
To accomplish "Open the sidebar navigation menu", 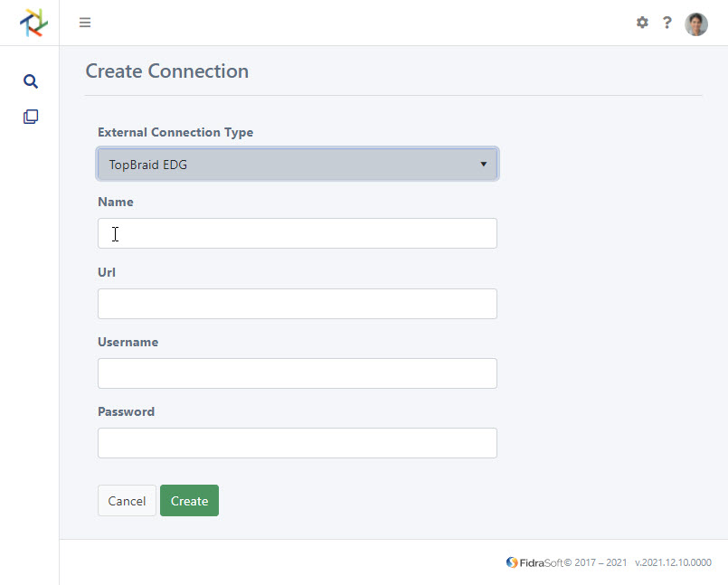I will pos(85,23).
